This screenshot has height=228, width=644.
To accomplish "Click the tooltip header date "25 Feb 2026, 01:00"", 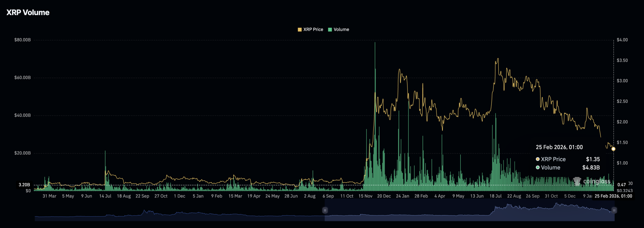I will click(x=559, y=147).
